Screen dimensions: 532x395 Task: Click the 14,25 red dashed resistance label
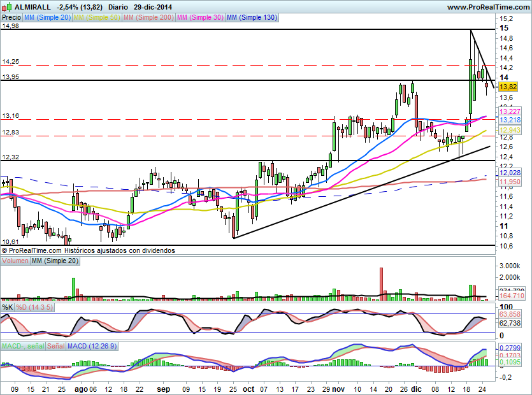click(x=11, y=61)
